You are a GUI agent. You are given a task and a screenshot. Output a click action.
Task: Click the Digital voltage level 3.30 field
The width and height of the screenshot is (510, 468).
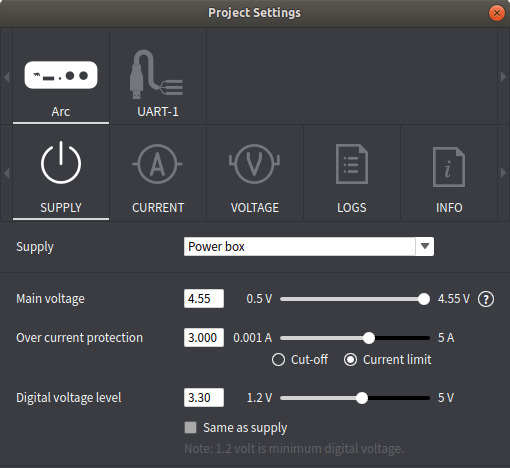204,397
